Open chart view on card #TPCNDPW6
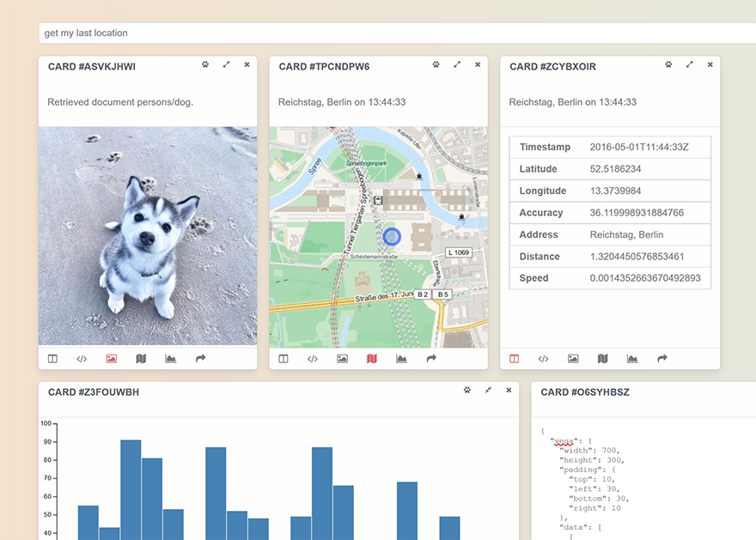This screenshot has height=540, width=756. click(x=401, y=358)
